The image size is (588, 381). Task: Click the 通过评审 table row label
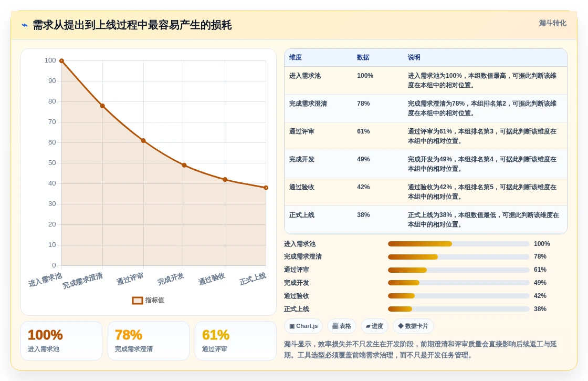click(x=301, y=131)
